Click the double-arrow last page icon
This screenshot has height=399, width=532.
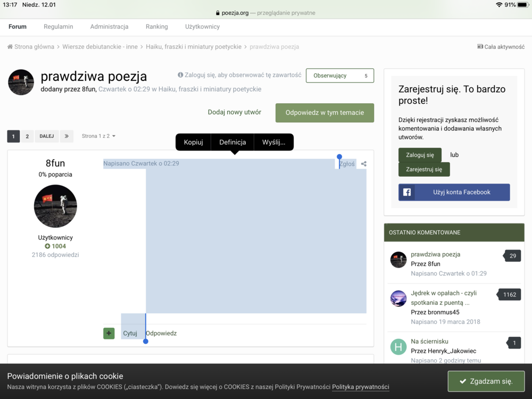(x=66, y=136)
